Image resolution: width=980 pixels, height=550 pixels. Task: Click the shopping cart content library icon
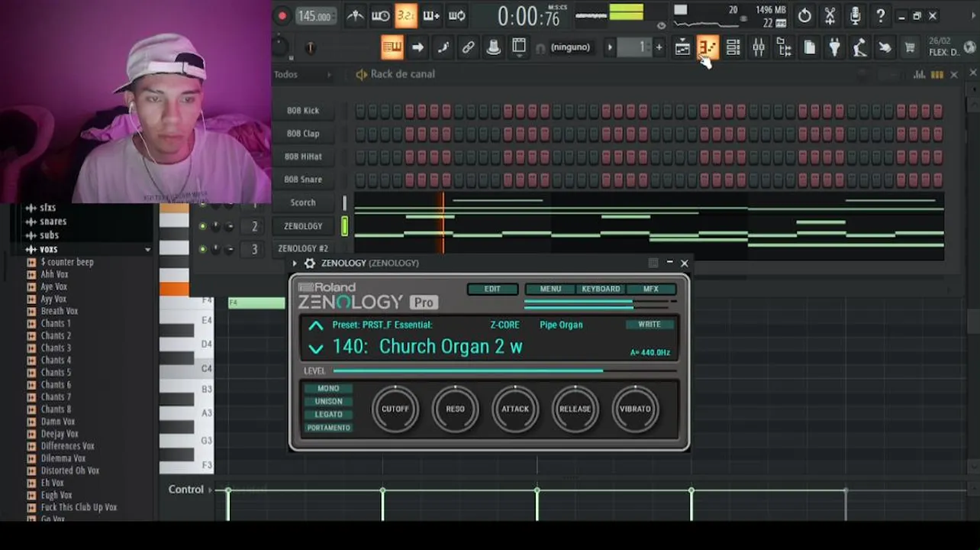click(910, 47)
